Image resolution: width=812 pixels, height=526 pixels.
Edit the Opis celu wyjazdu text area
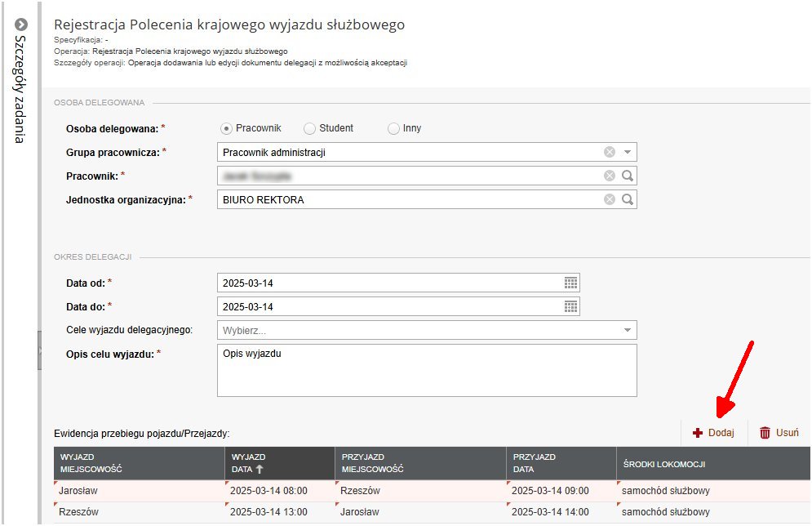[427, 371]
